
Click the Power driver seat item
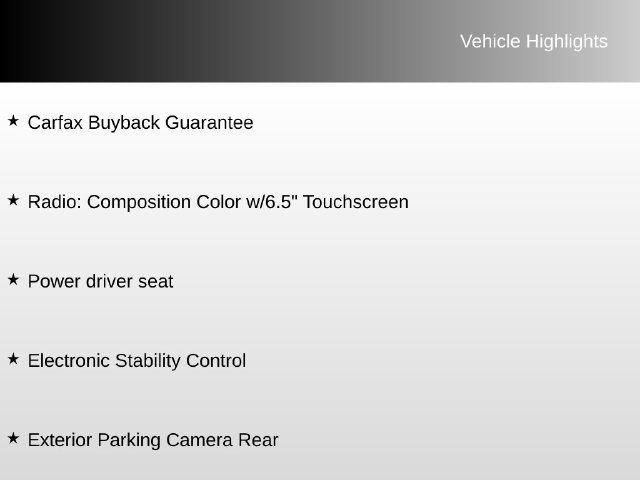(100, 281)
